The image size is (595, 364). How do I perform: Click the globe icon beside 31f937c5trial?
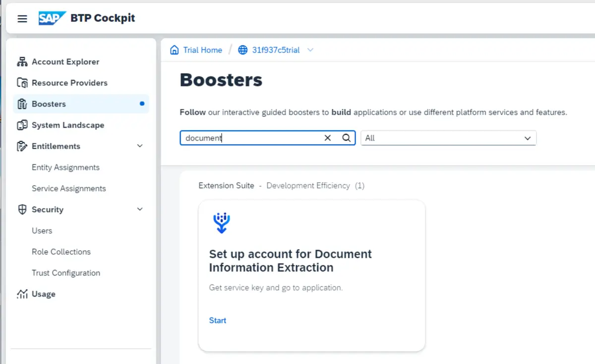pyautogui.click(x=242, y=50)
